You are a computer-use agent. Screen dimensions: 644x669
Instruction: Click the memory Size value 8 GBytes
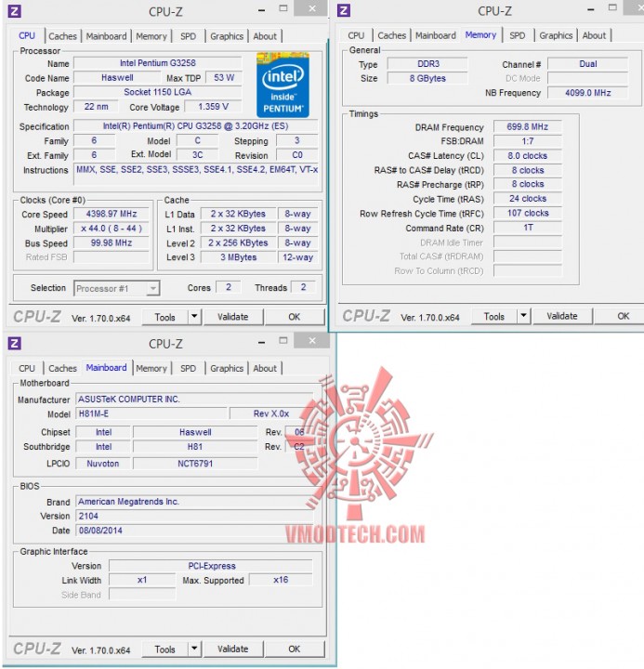coord(427,78)
